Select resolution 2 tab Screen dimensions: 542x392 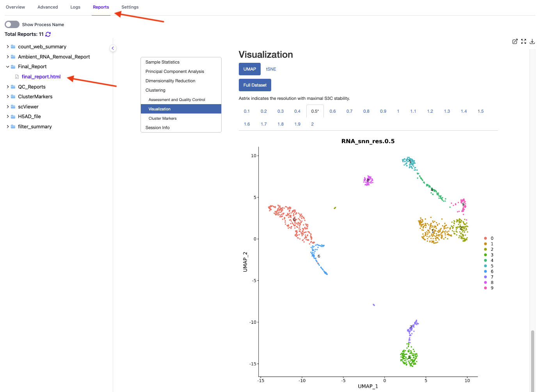(312, 124)
